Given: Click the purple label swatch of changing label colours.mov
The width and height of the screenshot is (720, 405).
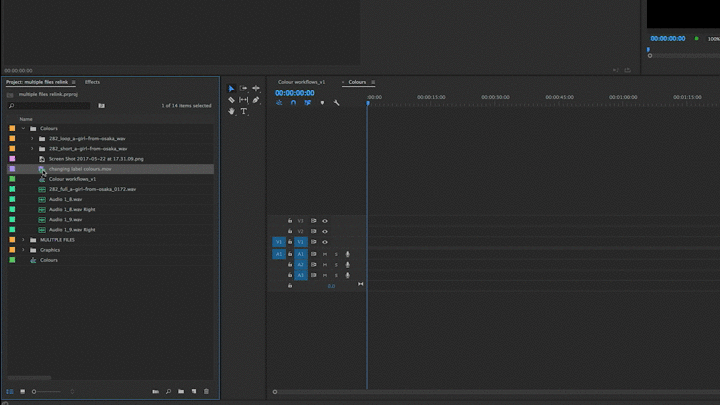Looking at the screenshot, I should (12, 169).
